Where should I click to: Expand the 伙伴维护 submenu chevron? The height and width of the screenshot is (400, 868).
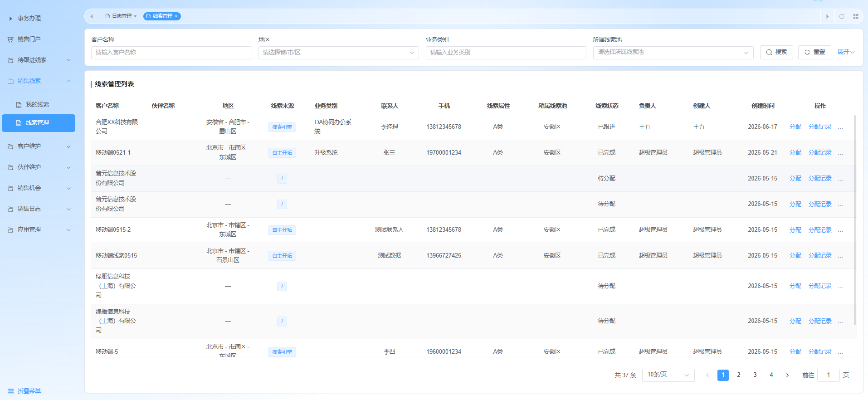pos(68,167)
